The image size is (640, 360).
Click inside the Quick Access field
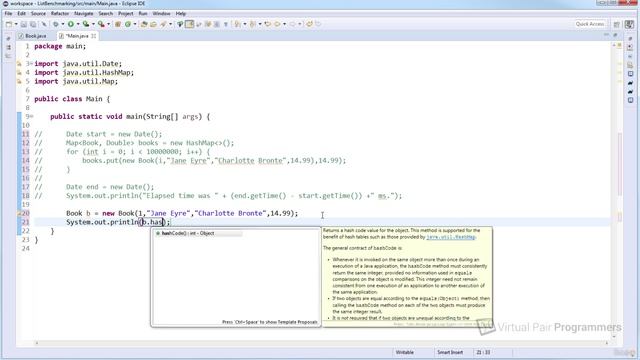[590, 24]
